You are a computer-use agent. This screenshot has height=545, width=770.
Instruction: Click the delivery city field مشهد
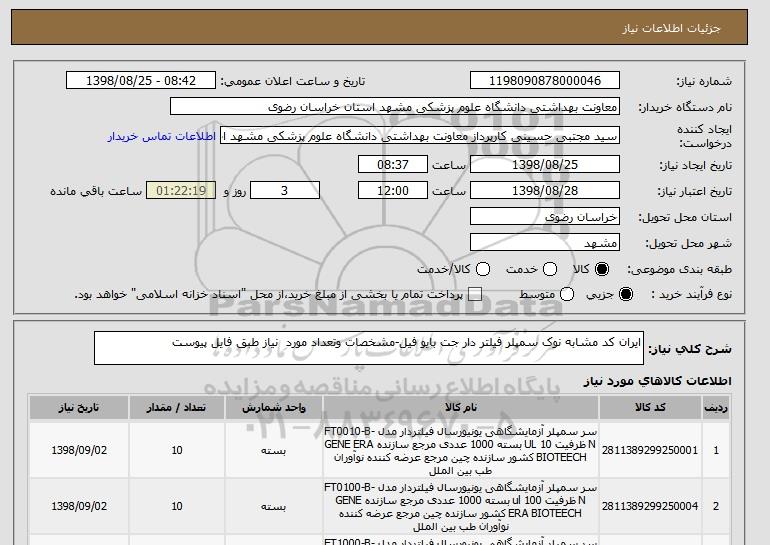pos(545,243)
